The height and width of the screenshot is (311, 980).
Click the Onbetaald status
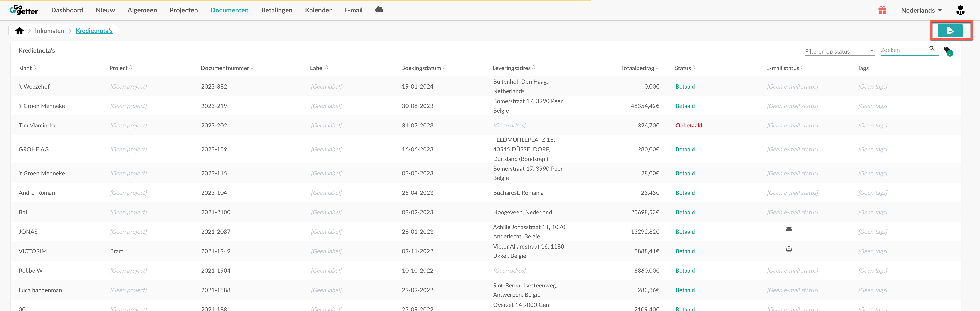click(x=689, y=125)
